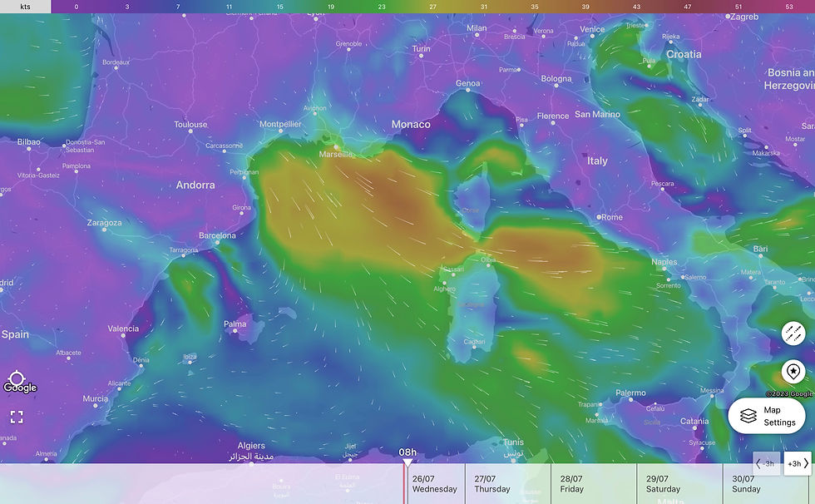Click Zagreb city label
Viewport: 815px width, 504px height.
click(x=744, y=17)
